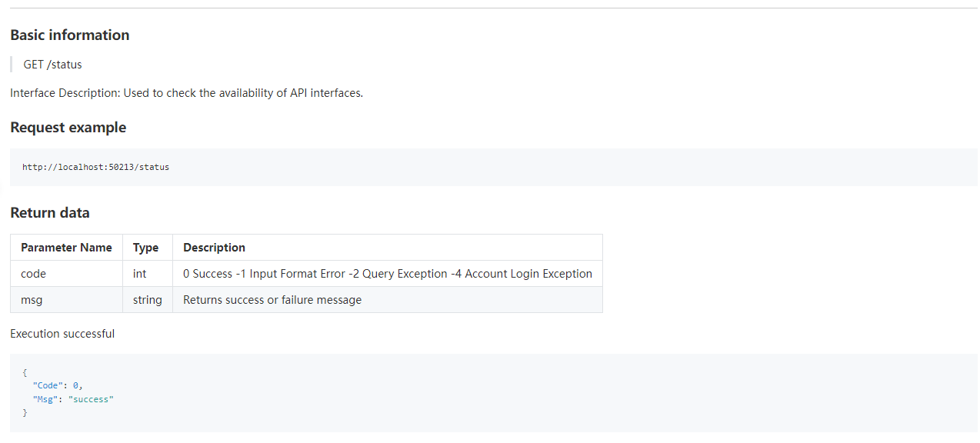Click the "Parameter Name" column header
980x443 pixels.
(66, 248)
